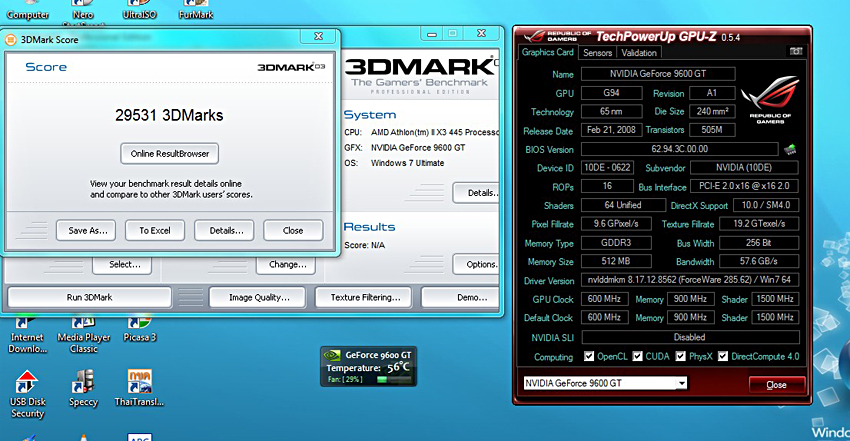Click the Bandwidth value 57.6 GB/s
This screenshot has height=441, width=850.
[x=759, y=261]
